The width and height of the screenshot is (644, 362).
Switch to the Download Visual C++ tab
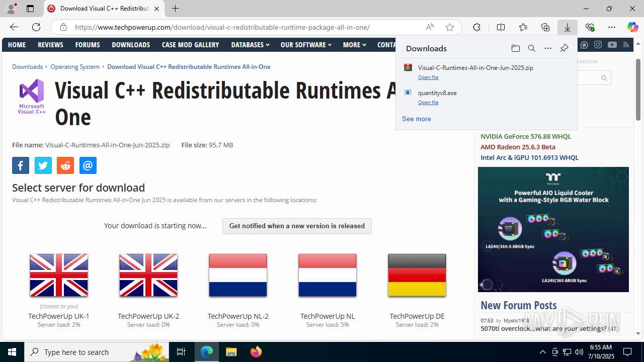pos(104,9)
